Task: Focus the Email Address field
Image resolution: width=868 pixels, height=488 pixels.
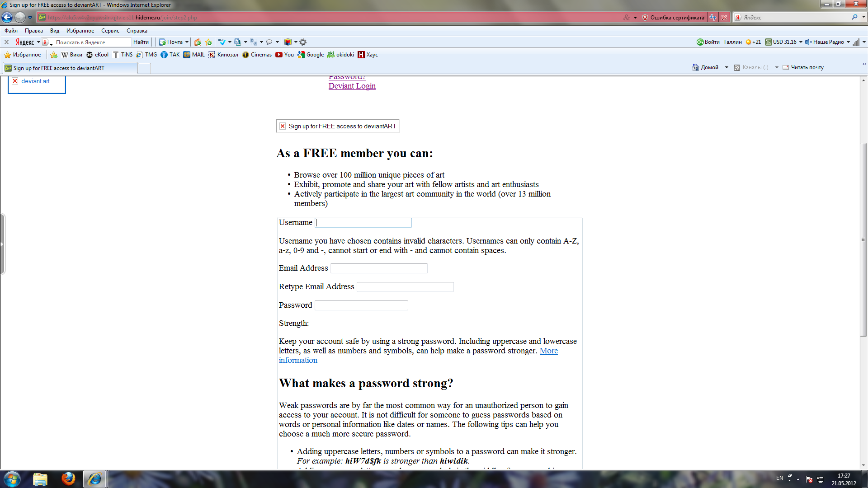Action: [379, 268]
